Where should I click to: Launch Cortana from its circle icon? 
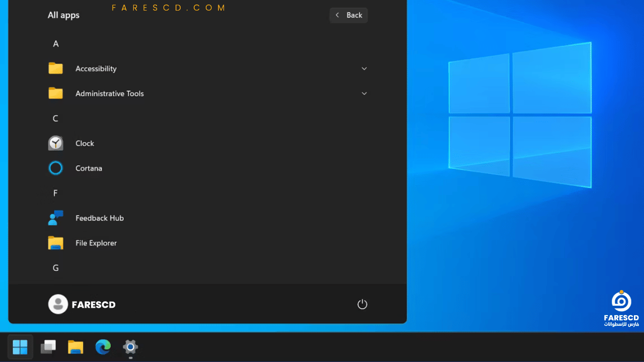(x=55, y=168)
